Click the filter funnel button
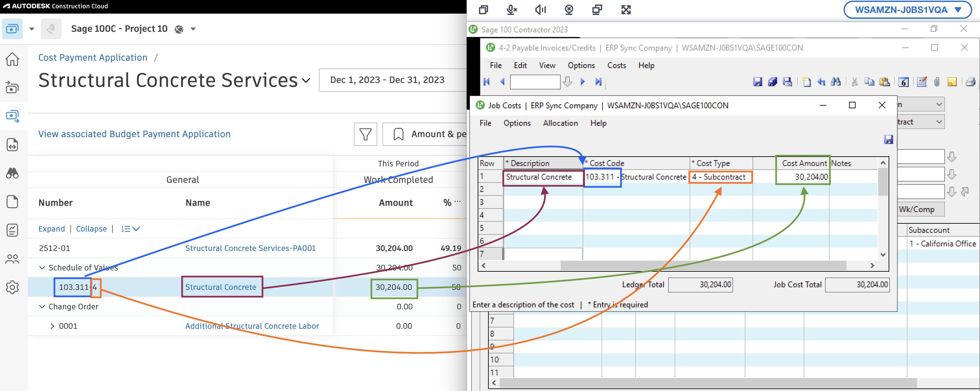This screenshot has height=391, width=980. tap(365, 134)
